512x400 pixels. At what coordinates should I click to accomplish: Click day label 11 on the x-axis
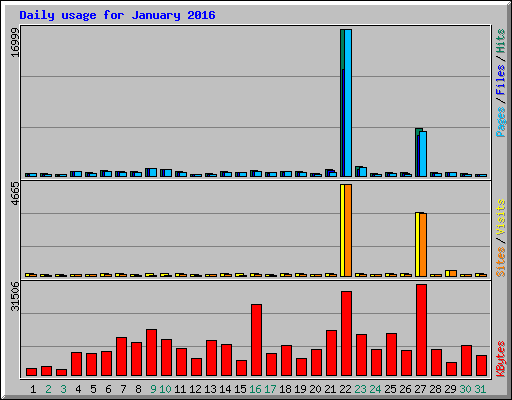(180, 389)
